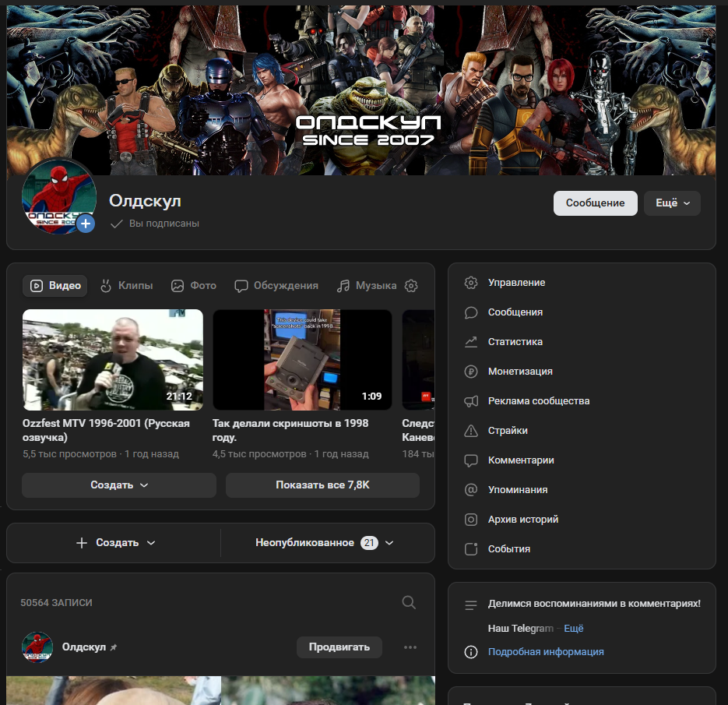Open the Подробная информация link
This screenshot has height=705, width=728.
click(x=546, y=652)
